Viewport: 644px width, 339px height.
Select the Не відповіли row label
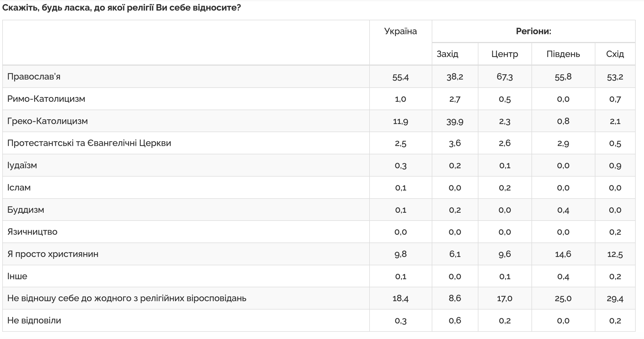coord(34,320)
